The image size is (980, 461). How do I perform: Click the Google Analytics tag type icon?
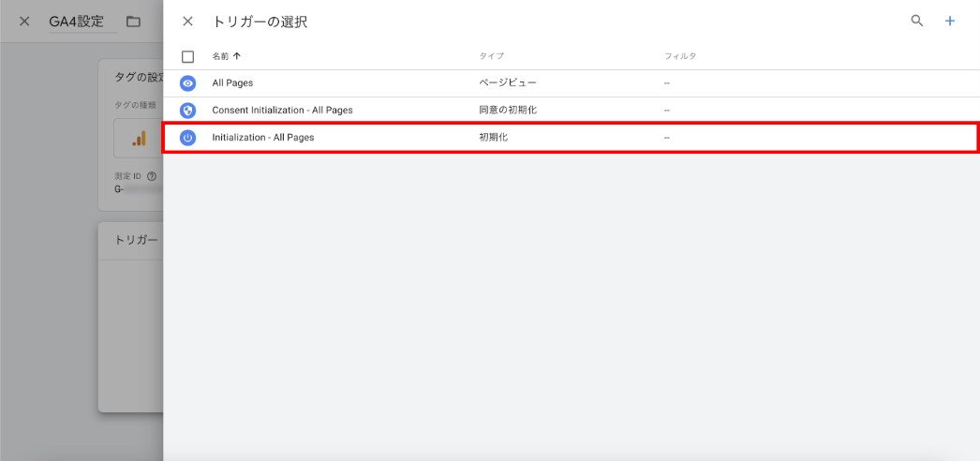[139, 138]
